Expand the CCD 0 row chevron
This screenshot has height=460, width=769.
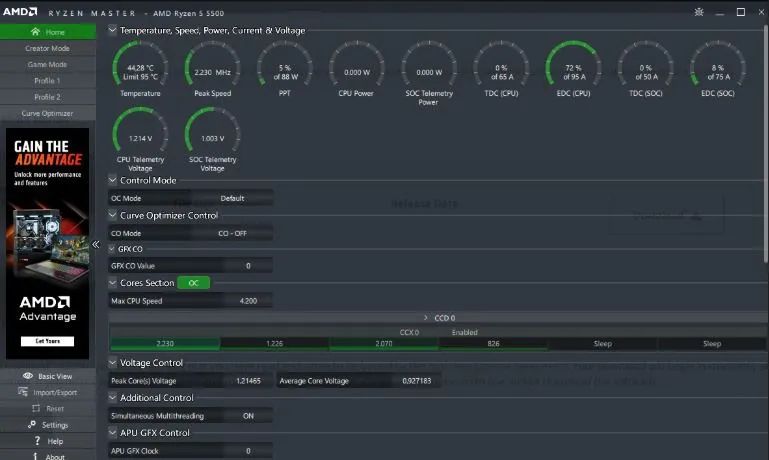pos(426,318)
